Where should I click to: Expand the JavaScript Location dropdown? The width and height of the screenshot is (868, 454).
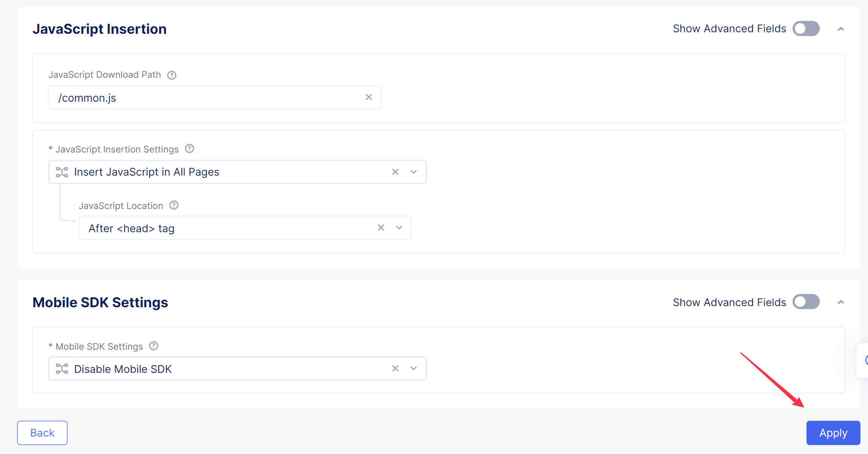(400, 228)
